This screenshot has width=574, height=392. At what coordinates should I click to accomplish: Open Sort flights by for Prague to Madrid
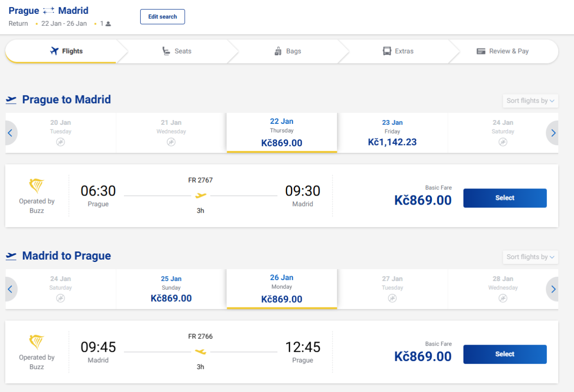click(x=530, y=101)
